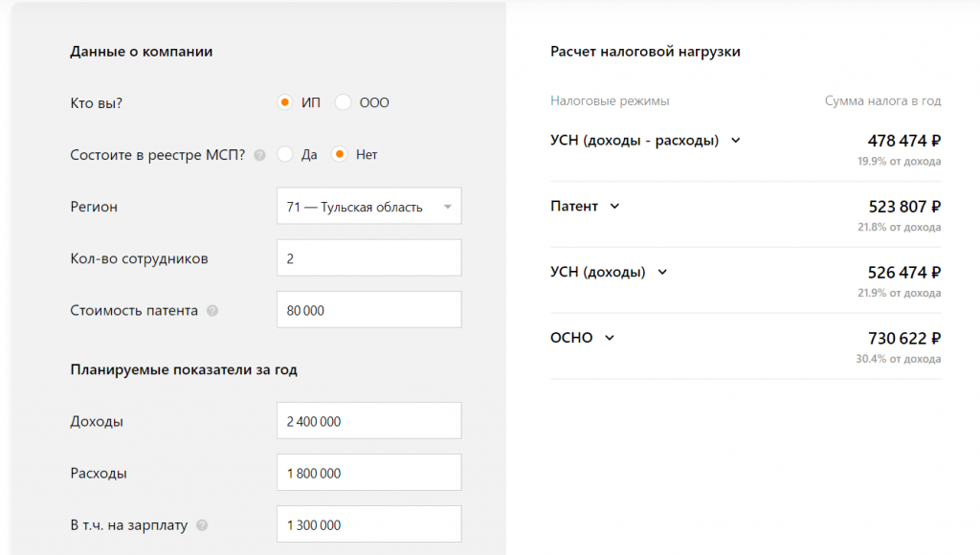Click the Доходы input field
980x555 pixels.
[x=368, y=422]
